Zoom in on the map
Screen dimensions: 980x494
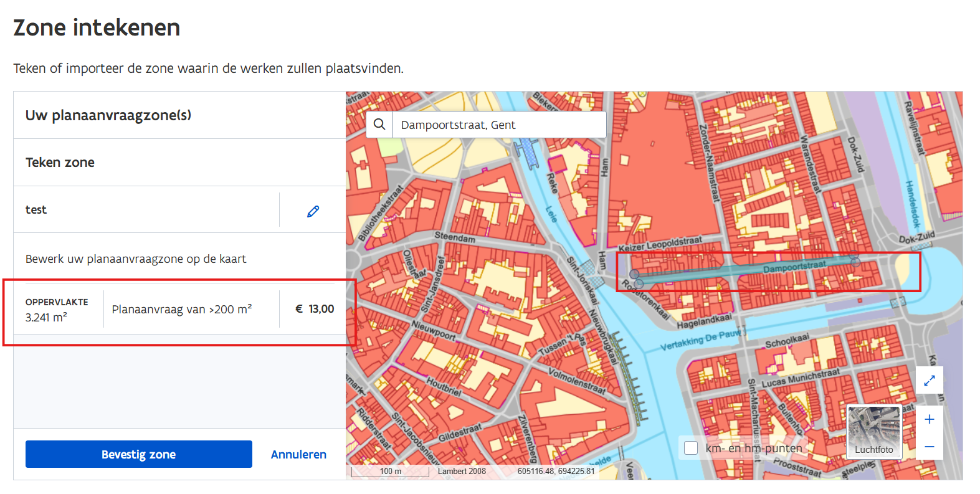coord(929,419)
